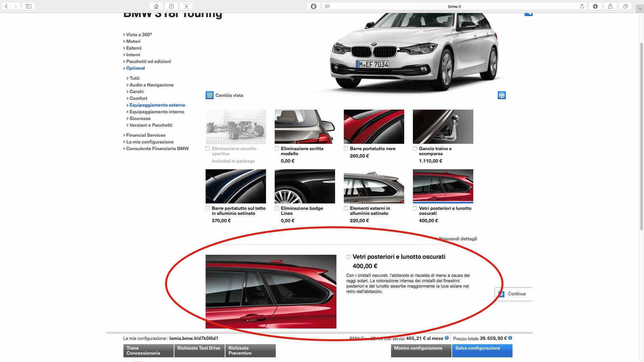This screenshot has height=362, width=644.
Task: Expand the Motori menu section
Action: click(133, 41)
